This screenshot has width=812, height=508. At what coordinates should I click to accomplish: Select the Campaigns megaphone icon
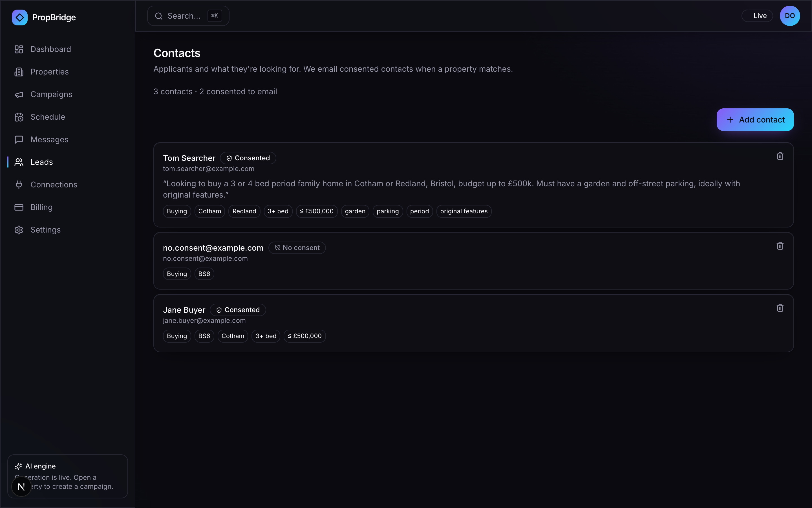click(x=19, y=95)
